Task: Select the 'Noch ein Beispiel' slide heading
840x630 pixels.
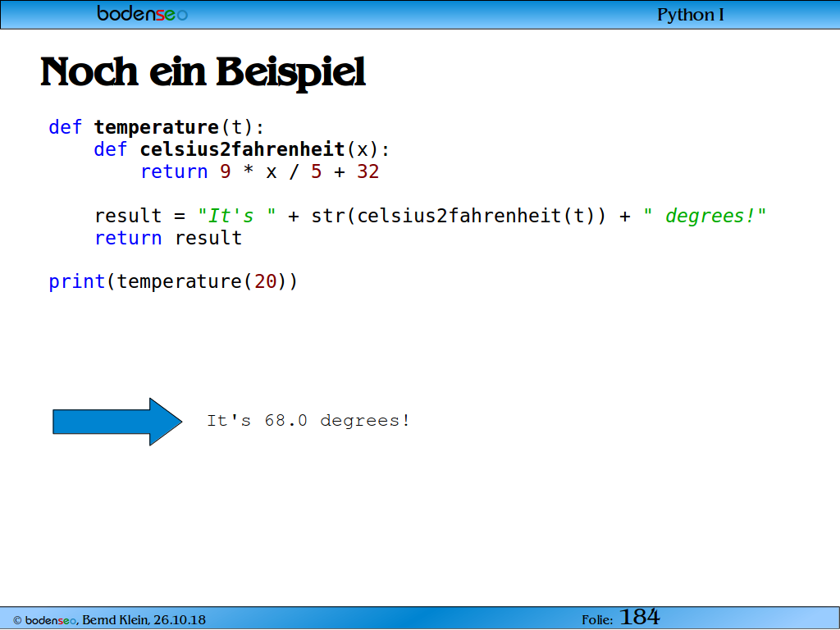Action: (203, 72)
